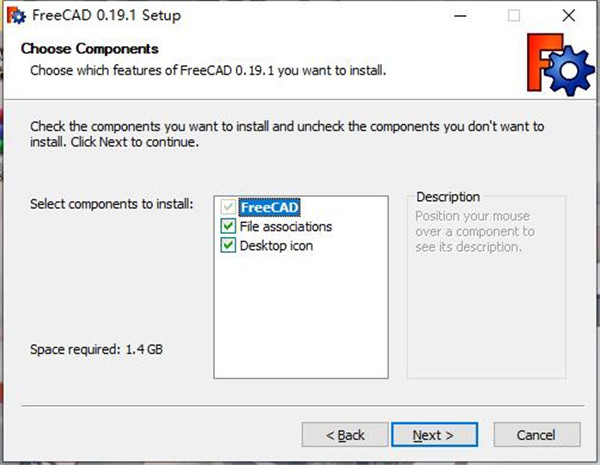This screenshot has width=600, height=465.
Task: Cancel the FreeCAD setup
Action: (537, 435)
